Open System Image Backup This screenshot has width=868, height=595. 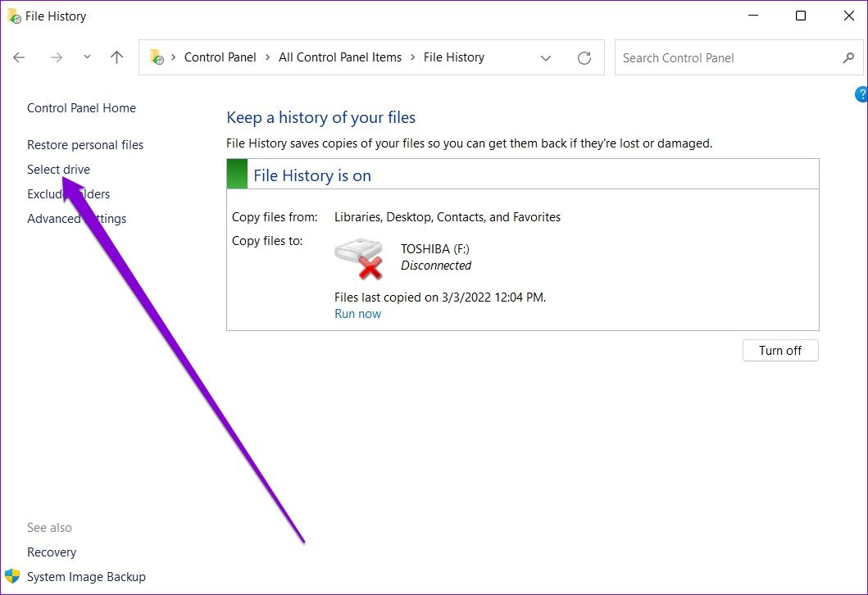click(x=86, y=577)
